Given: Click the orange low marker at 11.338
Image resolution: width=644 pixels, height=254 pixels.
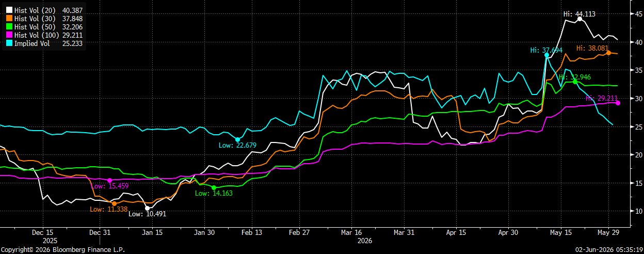Looking at the screenshot, I should pyautogui.click(x=115, y=203).
